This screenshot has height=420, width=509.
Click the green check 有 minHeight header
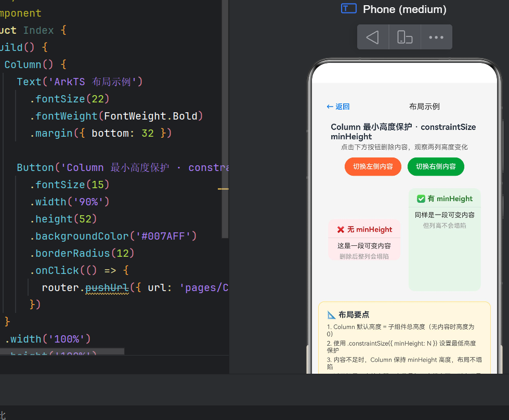445,199
